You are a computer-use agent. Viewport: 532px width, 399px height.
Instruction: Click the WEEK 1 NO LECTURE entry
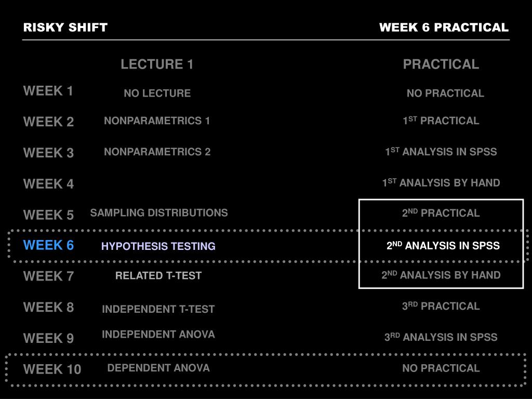(157, 94)
